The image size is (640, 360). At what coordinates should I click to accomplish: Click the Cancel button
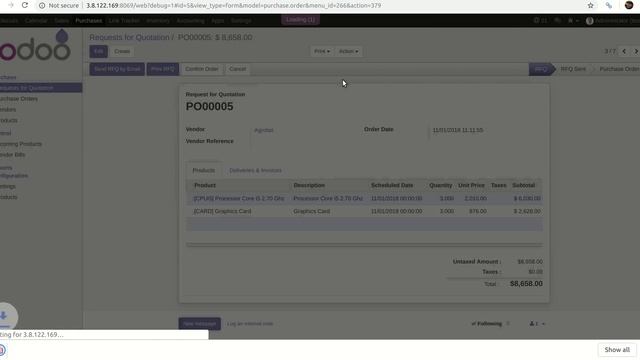click(238, 69)
